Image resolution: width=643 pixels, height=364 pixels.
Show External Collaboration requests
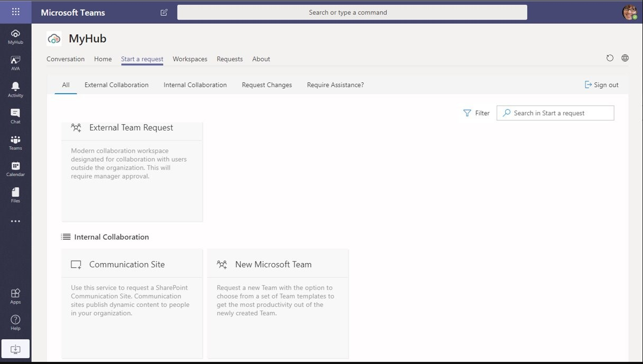coord(116,85)
